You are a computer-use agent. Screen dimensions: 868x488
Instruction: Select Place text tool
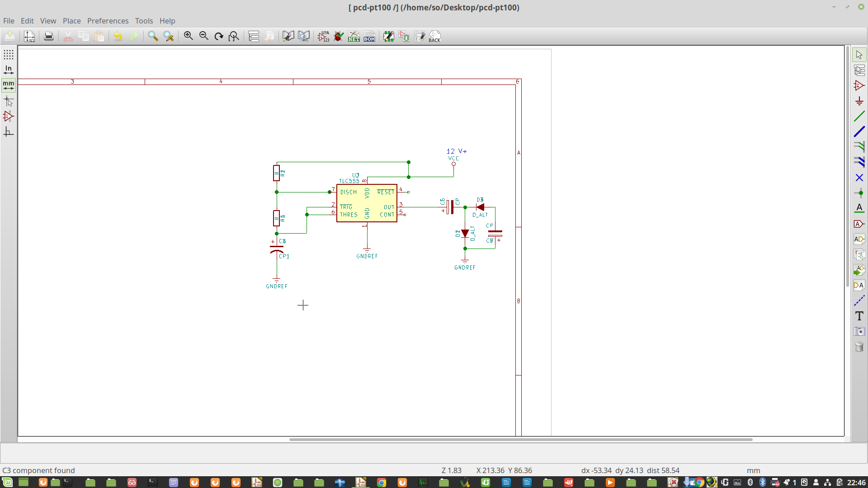pyautogui.click(x=859, y=316)
